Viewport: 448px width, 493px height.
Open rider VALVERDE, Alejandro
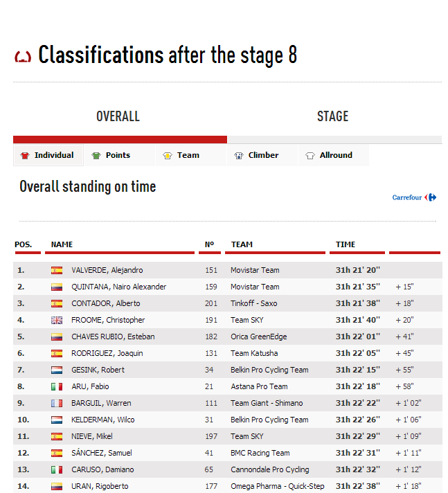pyautogui.click(x=107, y=270)
